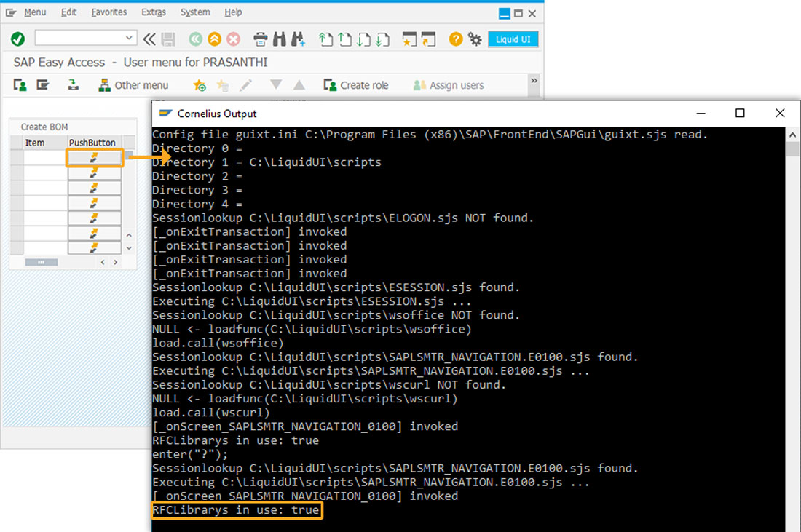Click the Create role button
Viewport: 801px width, 532px height.
356,85
